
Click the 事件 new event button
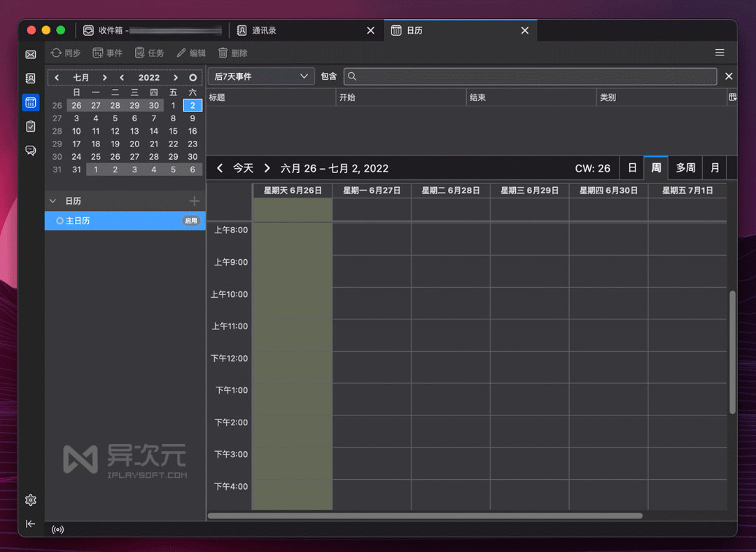(x=108, y=53)
